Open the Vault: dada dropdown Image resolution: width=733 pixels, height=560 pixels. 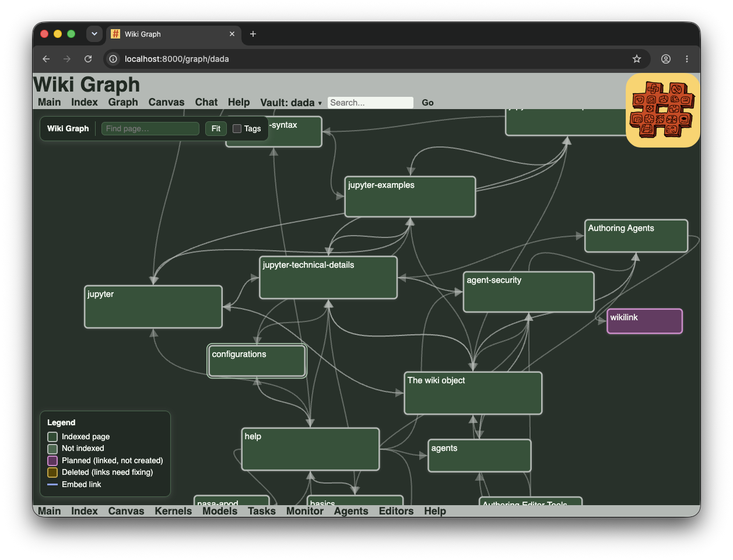pos(291,103)
